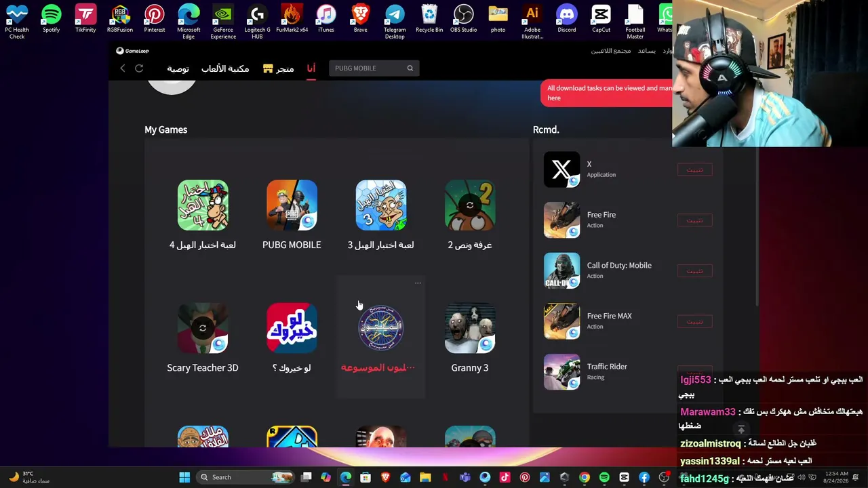Open Granny 3 game icon
Viewport: 868px width, 488px height.
470,328
